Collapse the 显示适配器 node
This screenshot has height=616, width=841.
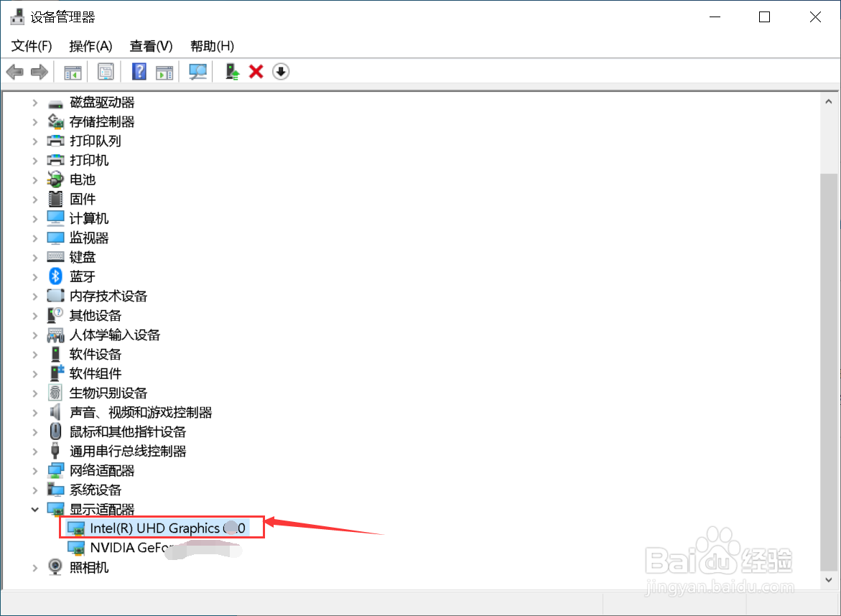click(x=35, y=509)
